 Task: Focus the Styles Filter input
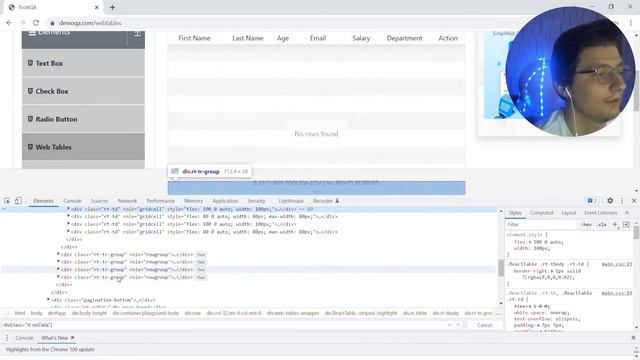[541, 224]
